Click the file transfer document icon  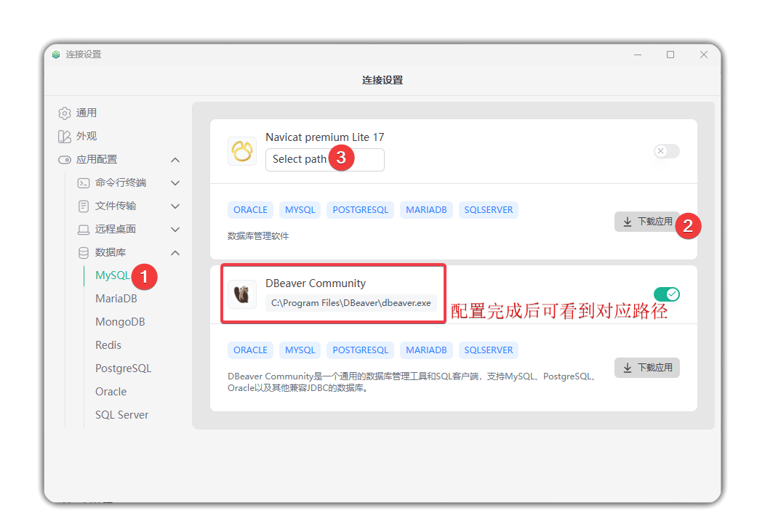(x=84, y=206)
